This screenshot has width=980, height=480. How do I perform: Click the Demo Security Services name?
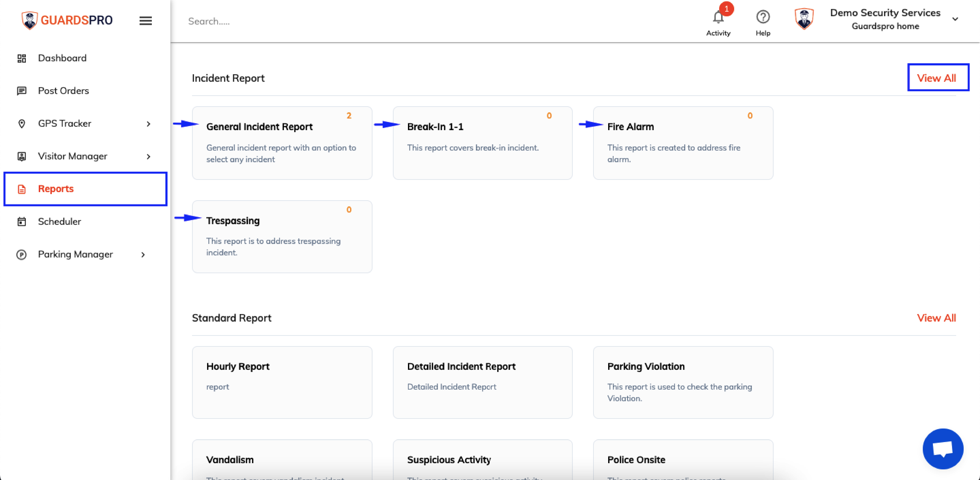(x=885, y=13)
